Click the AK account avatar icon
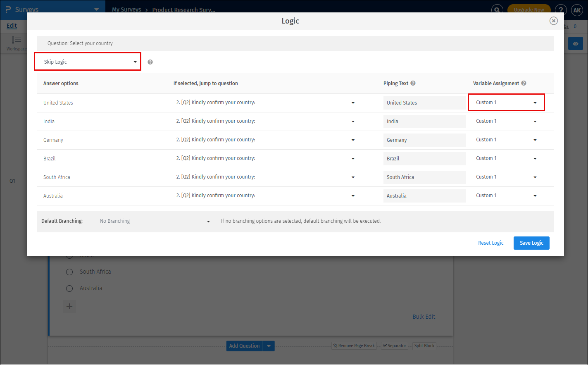This screenshot has width=588, height=365. [577, 10]
